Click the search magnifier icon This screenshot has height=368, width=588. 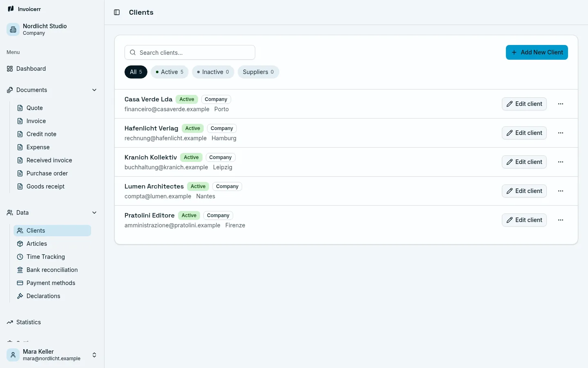(133, 52)
